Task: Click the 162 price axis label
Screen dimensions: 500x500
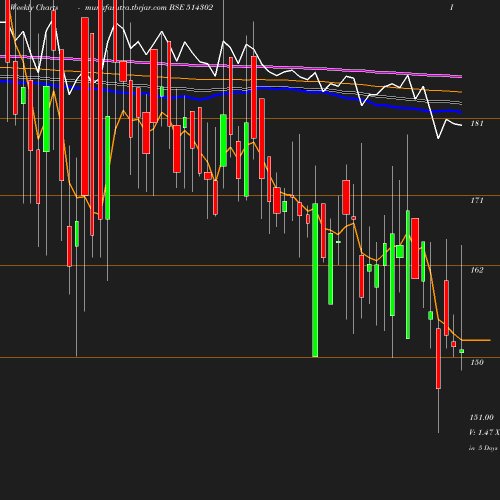Action: (477, 270)
